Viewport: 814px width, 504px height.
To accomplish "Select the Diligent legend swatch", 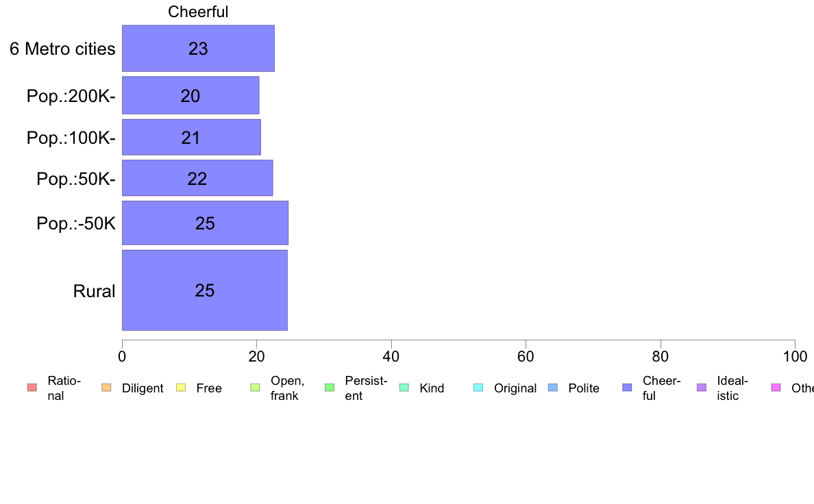I will pyautogui.click(x=106, y=388).
